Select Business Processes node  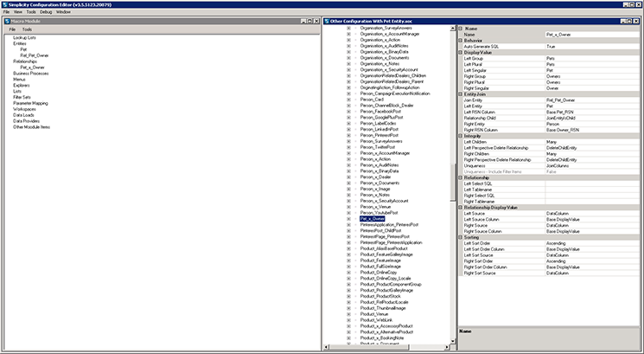(x=31, y=74)
